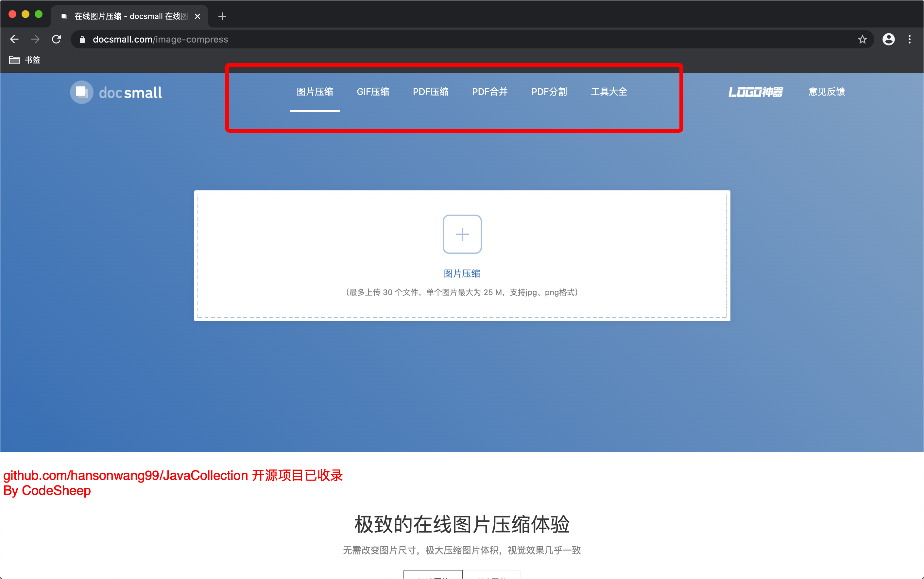Click the docsmall logo icon
The width and height of the screenshot is (924, 579).
(x=81, y=92)
